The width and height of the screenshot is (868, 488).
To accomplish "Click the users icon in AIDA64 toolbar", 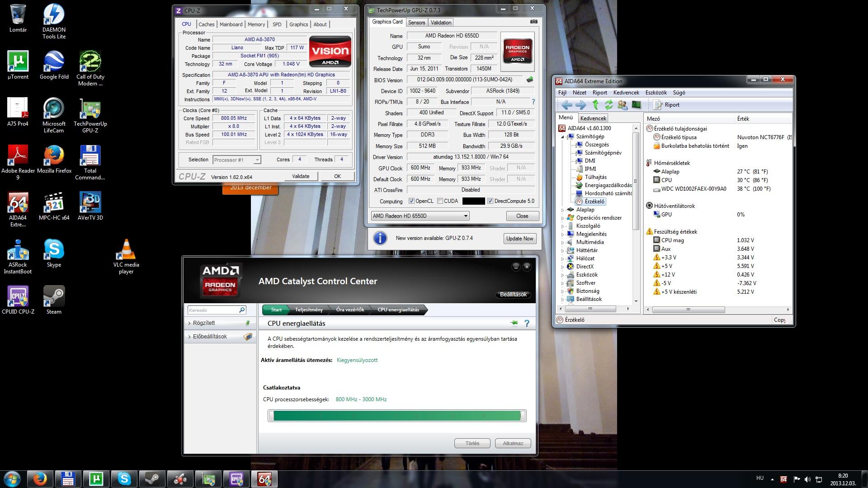I will pyautogui.click(x=623, y=105).
